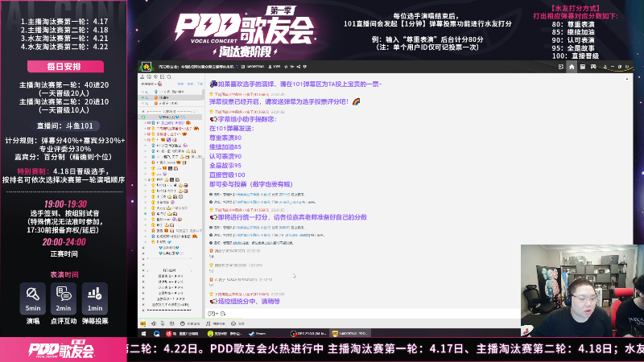
Task: Click the chat line '尊重表演80'
Action: pyautogui.click(x=225, y=138)
